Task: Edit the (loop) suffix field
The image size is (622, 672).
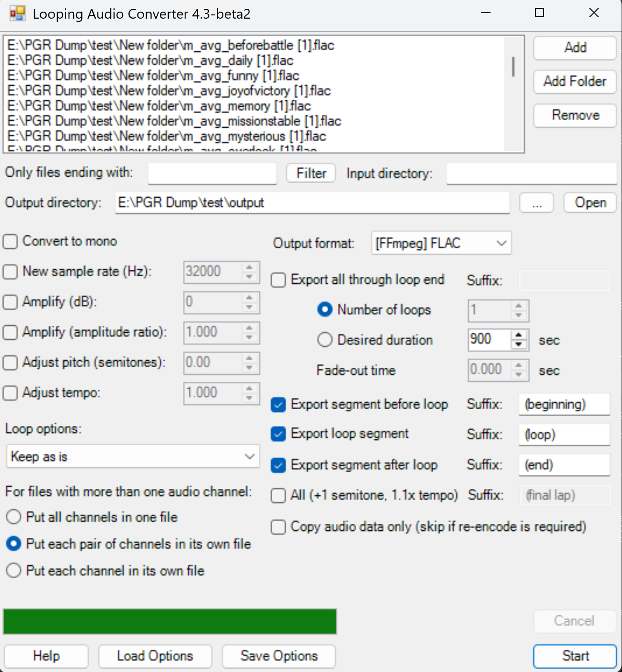Action: [x=564, y=434]
